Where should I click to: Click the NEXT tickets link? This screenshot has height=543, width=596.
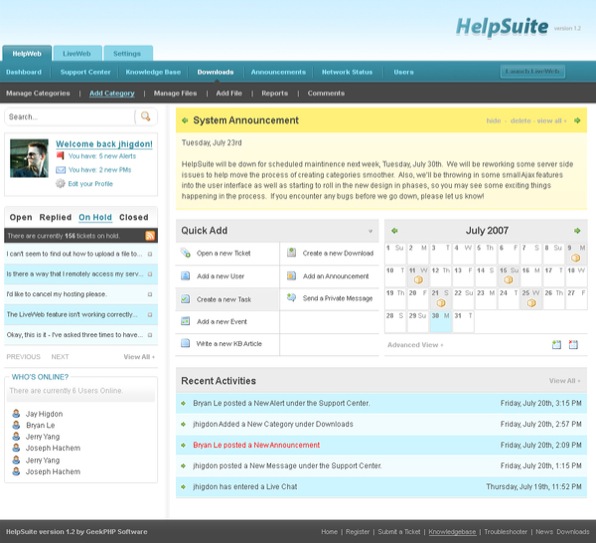[x=60, y=357]
